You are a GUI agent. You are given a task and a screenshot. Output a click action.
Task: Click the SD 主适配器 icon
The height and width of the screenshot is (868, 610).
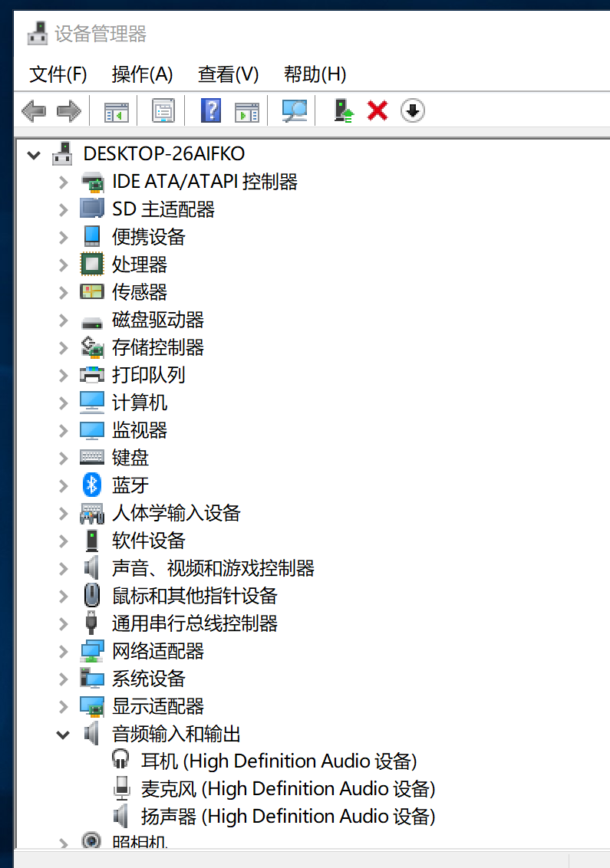coord(92,209)
